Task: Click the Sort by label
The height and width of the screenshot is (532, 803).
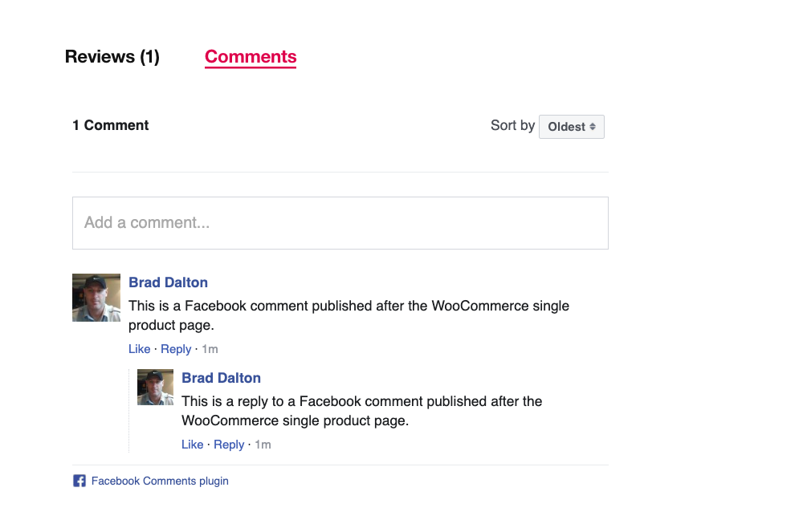Action: pyautogui.click(x=512, y=125)
